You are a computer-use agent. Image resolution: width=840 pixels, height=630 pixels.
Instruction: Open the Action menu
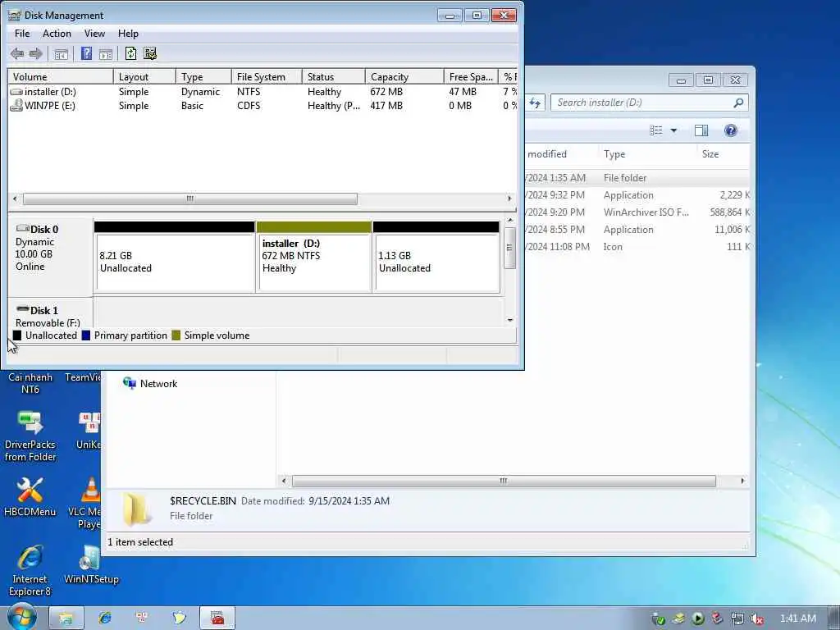point(57,33)
